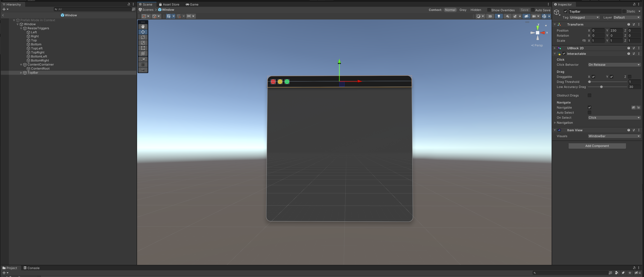Expand the Navigation section in Interactable

pos(555,123)
